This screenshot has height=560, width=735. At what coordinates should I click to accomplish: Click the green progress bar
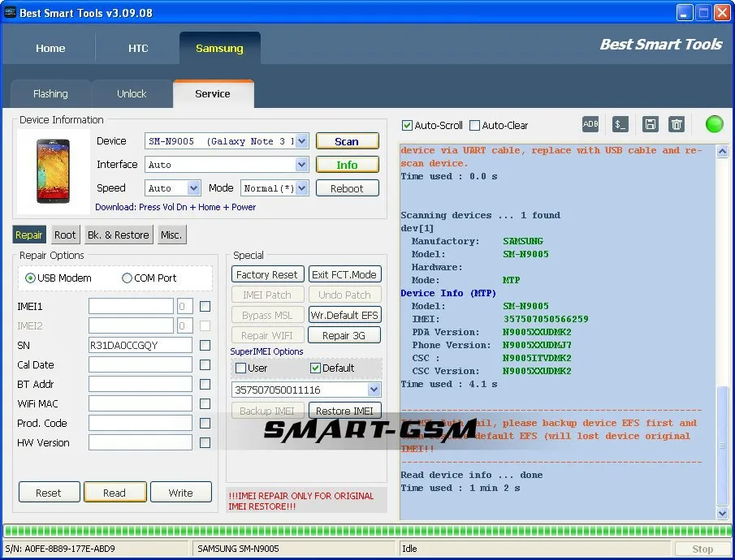point(367,531)
